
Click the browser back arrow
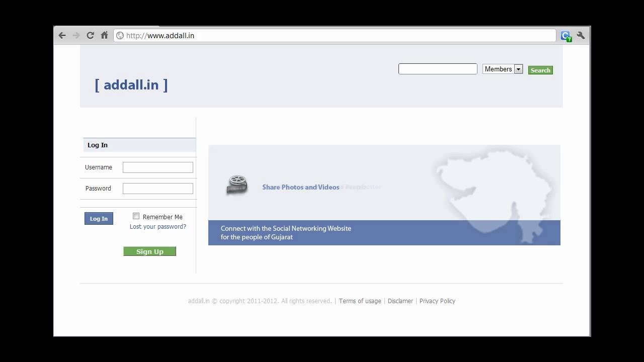point(62,35)
